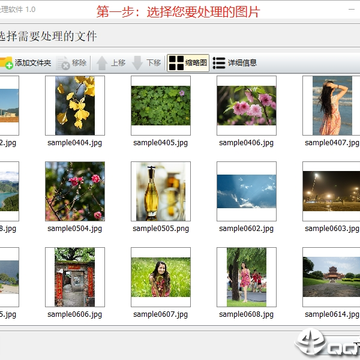Click the Move Down (下移) arrow button
The image size is (360, 360).
146,63
